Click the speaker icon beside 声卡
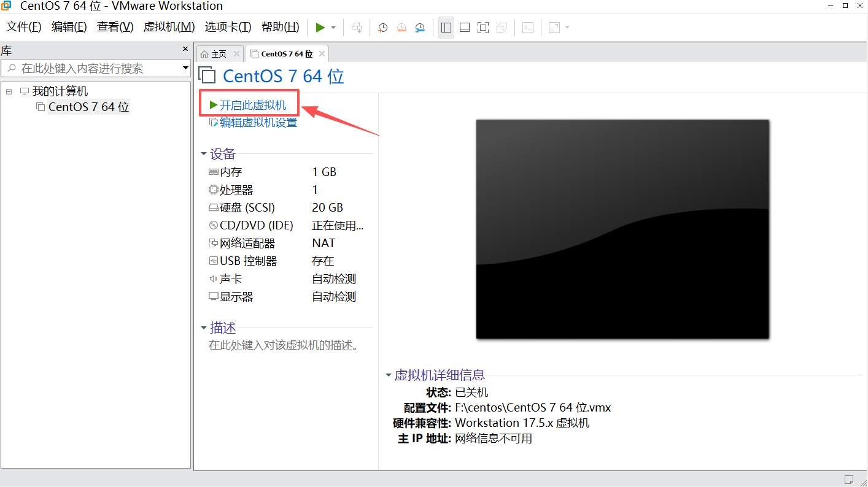Screen dimensions: 868x487 (x=214, y=278)
